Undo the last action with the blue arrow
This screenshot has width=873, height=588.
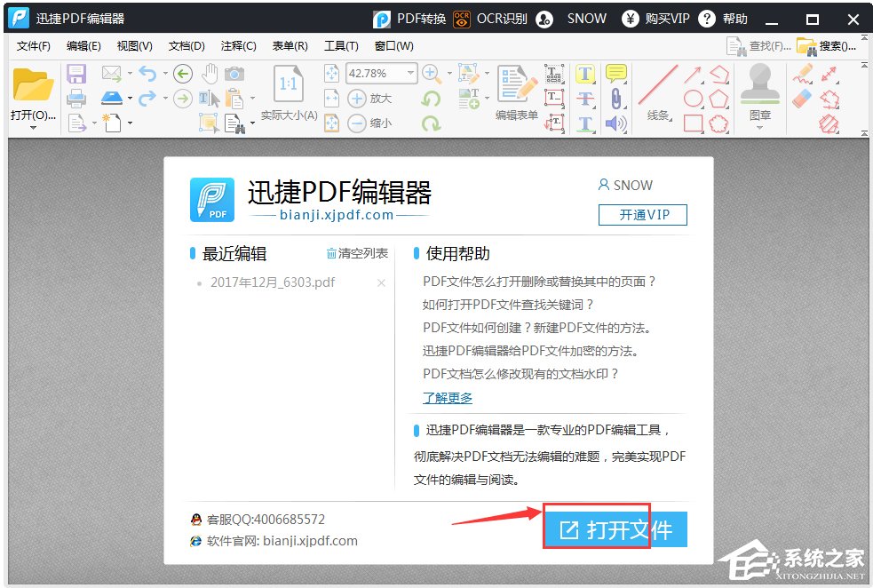pyautogui.click(x=147, y=74)
